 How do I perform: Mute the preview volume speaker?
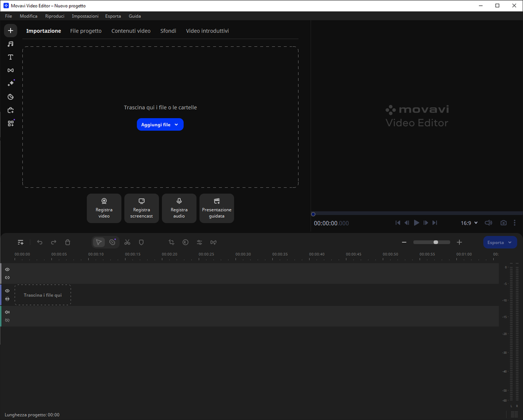(488, 223)
